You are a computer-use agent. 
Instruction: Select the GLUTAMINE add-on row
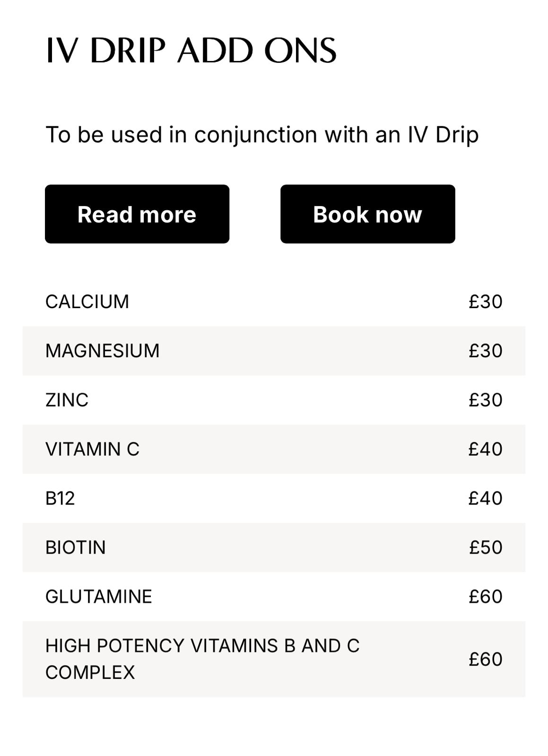pos(274,596)
